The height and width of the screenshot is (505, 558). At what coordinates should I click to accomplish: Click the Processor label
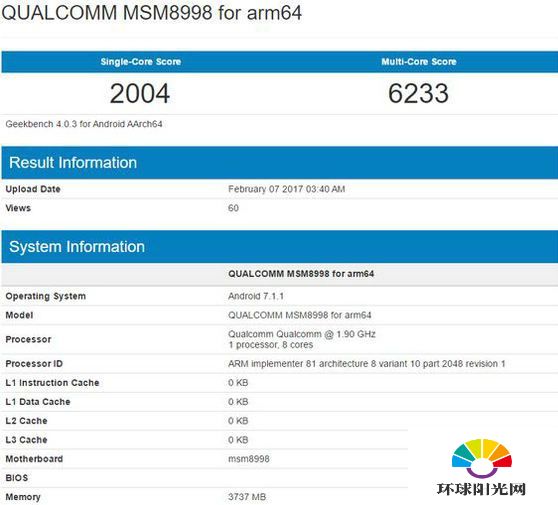coord(28,339)
